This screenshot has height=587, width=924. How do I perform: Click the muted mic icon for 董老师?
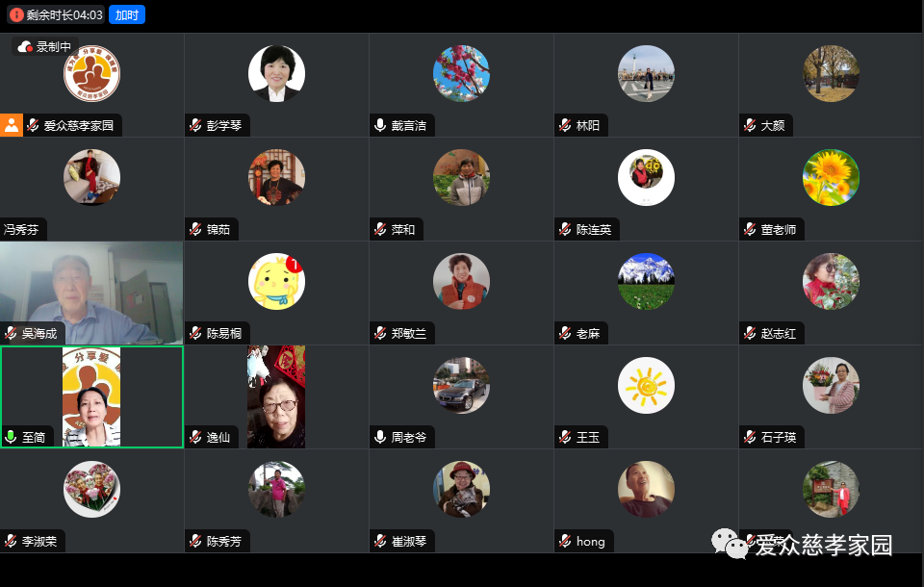[750, 229]
